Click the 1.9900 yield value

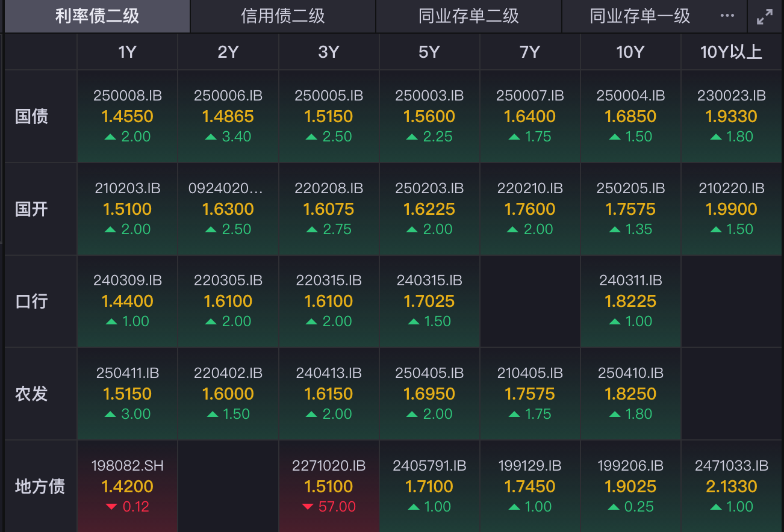click(x=732, y=209)
